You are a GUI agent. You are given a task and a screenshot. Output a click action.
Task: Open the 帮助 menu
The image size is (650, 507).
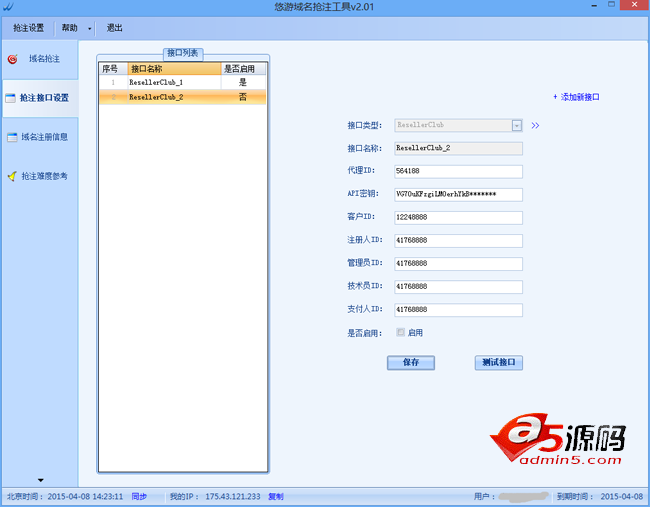[70, 28]
